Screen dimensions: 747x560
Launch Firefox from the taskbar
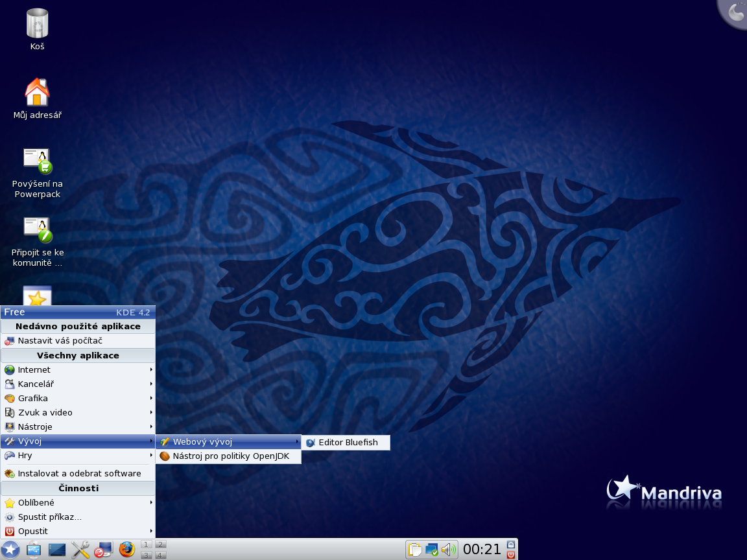pyautogui.click(x=126, y=550)
